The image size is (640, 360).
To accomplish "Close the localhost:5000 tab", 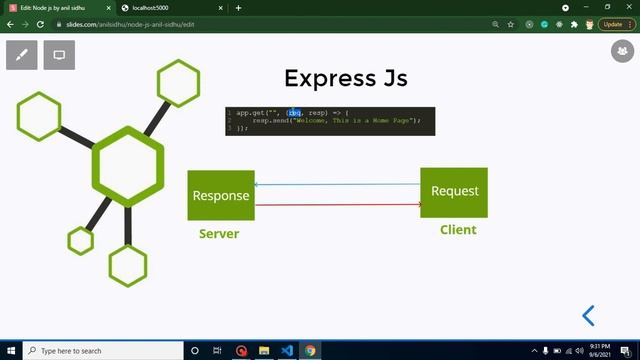I will (220, 8).
